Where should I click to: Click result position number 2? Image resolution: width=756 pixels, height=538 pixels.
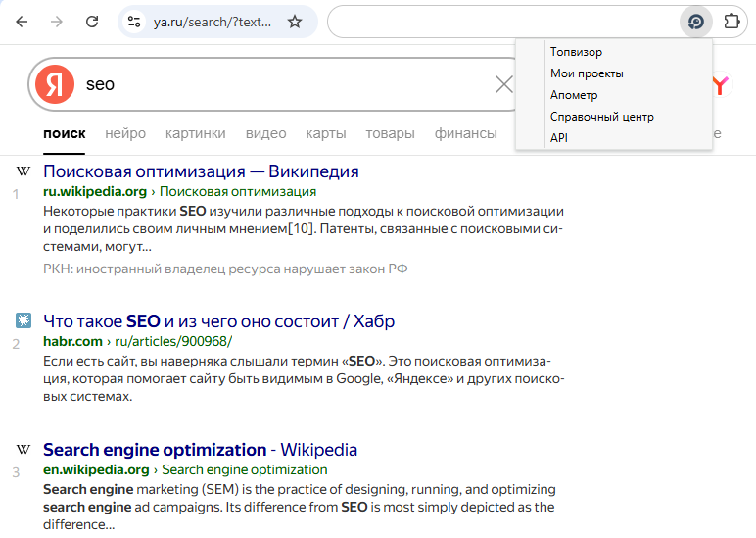tap(16, 344)
